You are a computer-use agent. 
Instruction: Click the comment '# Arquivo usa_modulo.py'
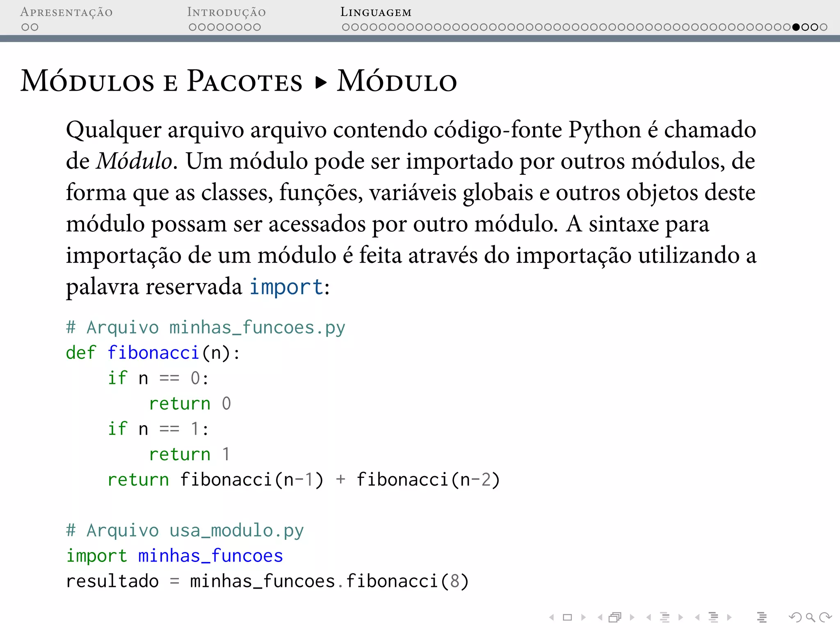tap(185, 531)
